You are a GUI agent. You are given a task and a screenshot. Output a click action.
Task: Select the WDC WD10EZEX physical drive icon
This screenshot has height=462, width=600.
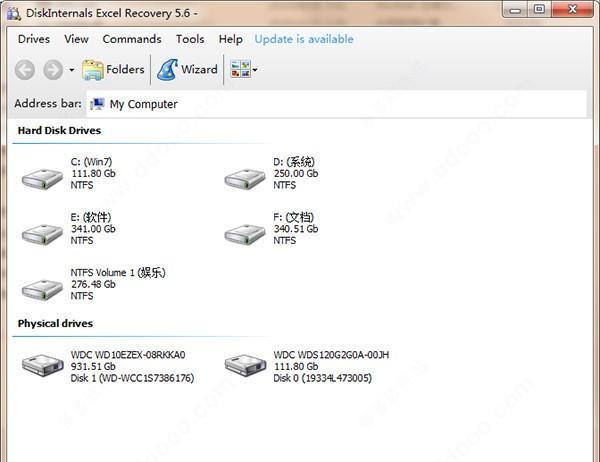tap(42, 365)
